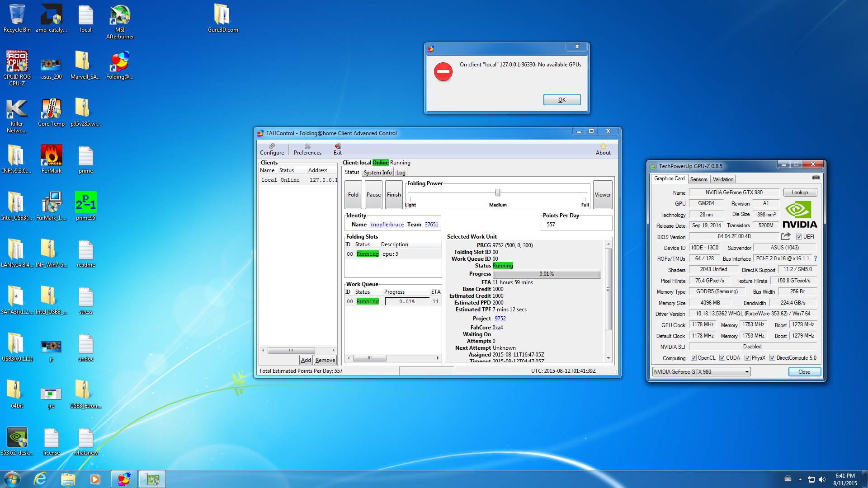Open the Configure toolbar icon in FAHControl

pos(272,149)
